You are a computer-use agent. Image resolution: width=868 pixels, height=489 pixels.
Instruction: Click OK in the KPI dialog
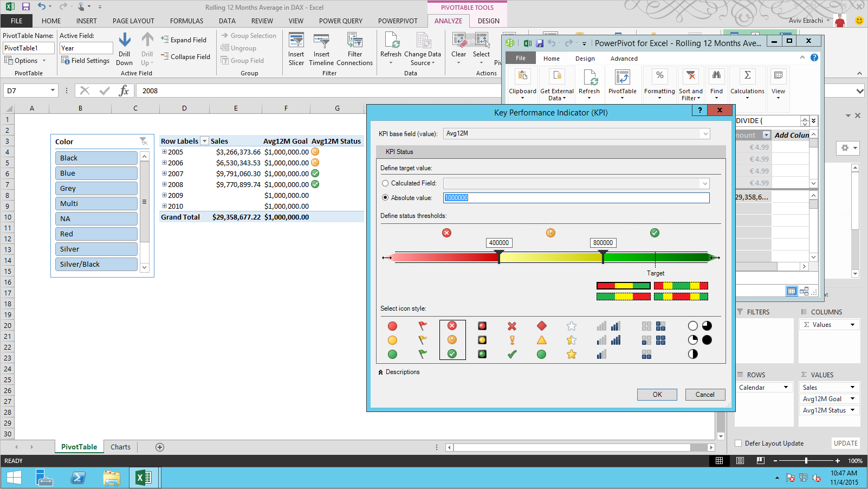pyautogui.click(x=657, y=394)
